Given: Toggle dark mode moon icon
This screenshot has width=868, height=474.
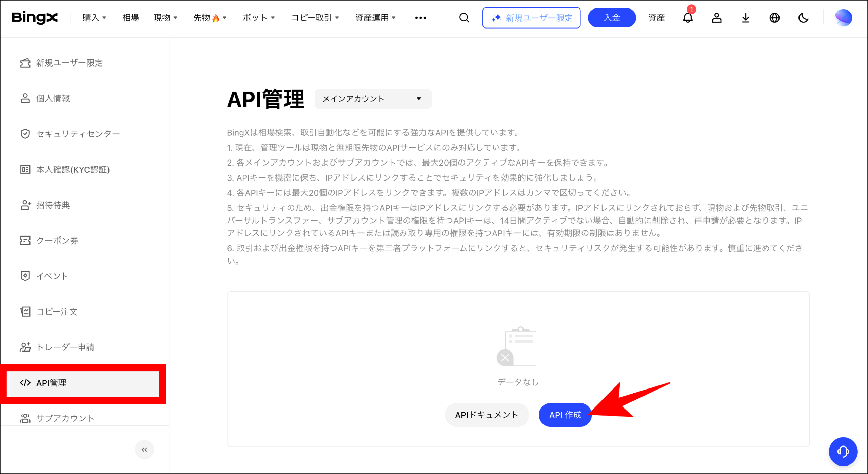Looking at the screenshot, I should (803, 18).
